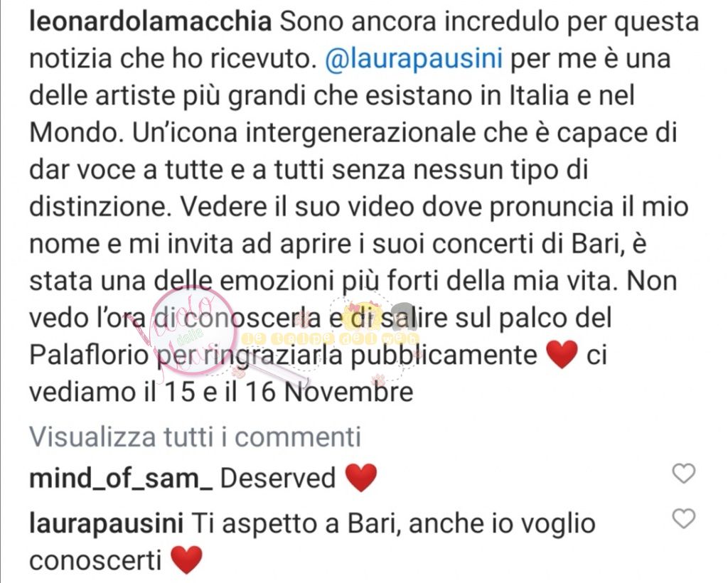Like laurapausini's comment using heart outline

click(x=684, y=518)
